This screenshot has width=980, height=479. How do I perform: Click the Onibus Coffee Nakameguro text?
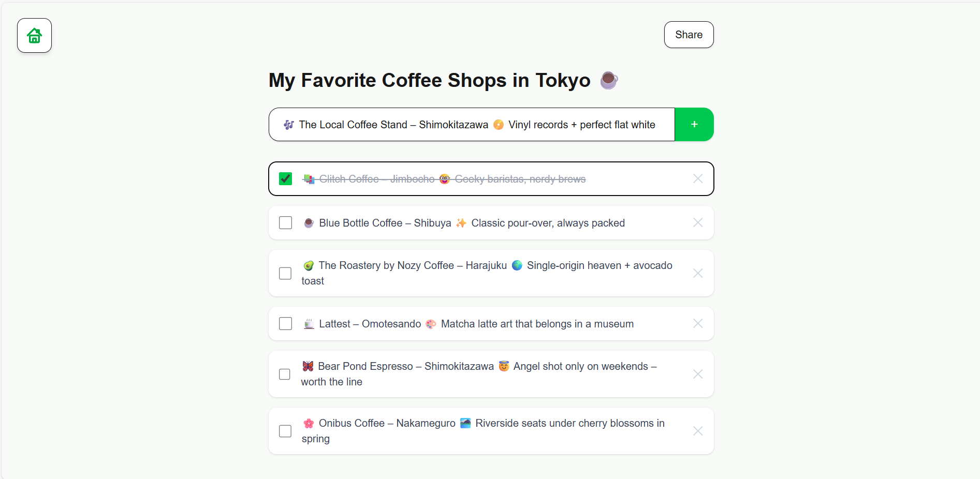tap(387, 424)
